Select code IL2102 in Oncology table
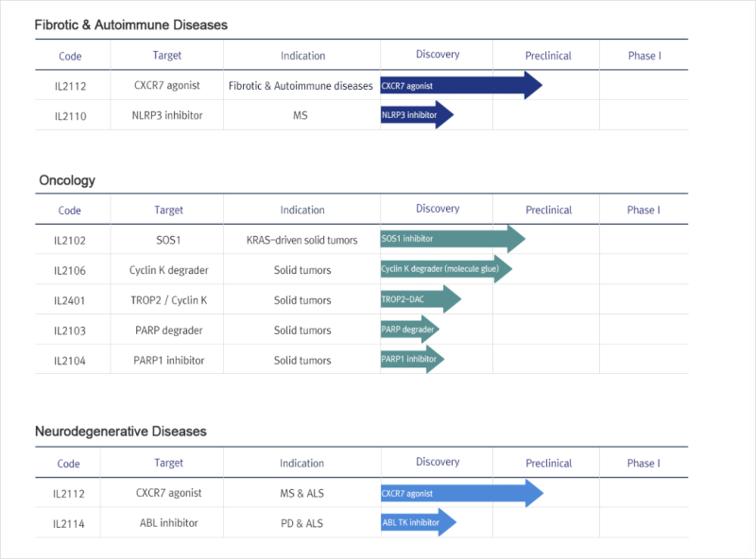 tap(70, 240)
